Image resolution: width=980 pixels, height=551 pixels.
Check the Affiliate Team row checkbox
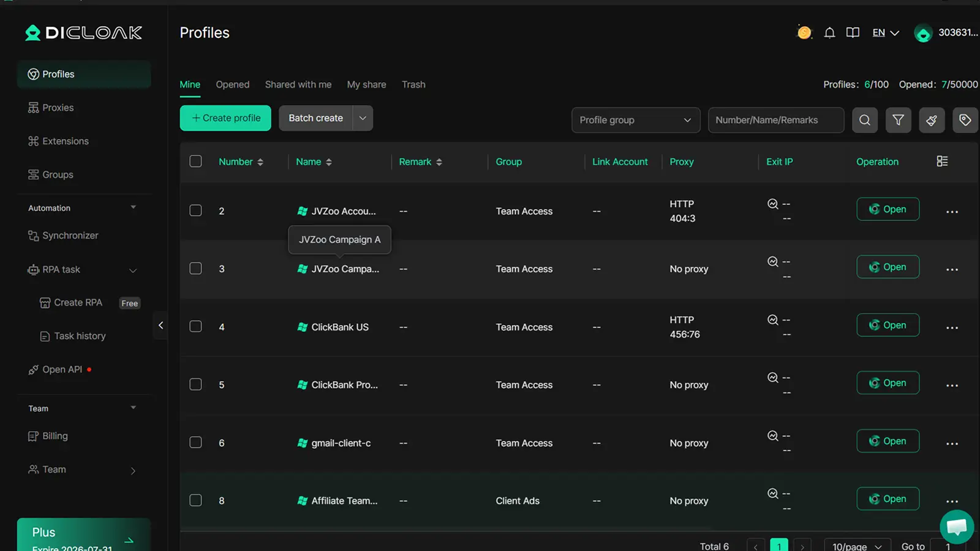196,500
